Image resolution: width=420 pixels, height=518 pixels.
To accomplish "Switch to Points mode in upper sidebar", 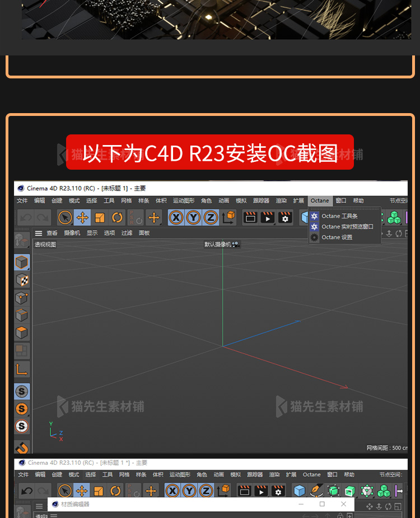I will (x=22, y=298).
